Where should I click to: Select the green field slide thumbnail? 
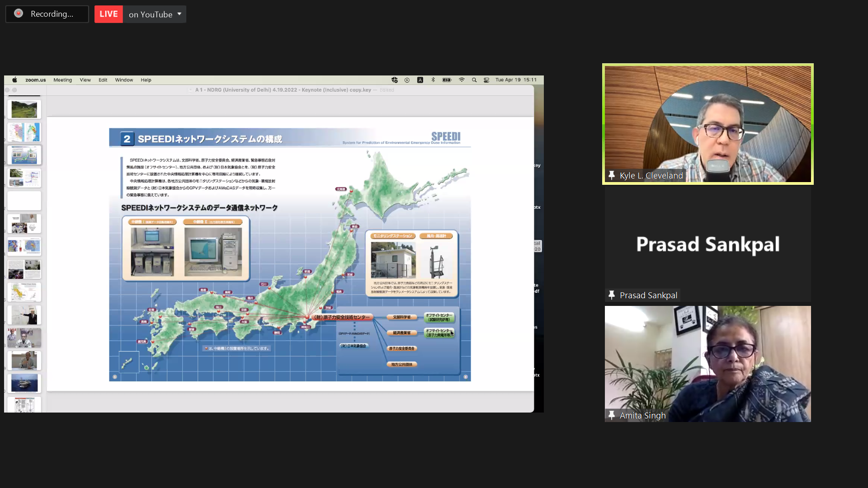coord(24,109)
